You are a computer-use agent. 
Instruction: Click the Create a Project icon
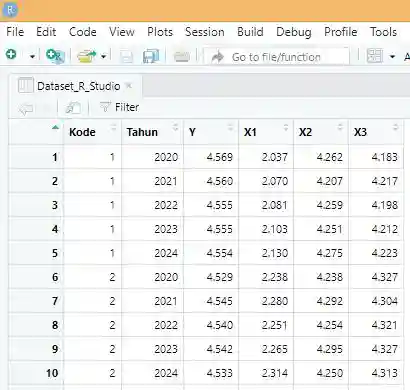(55, 56)
